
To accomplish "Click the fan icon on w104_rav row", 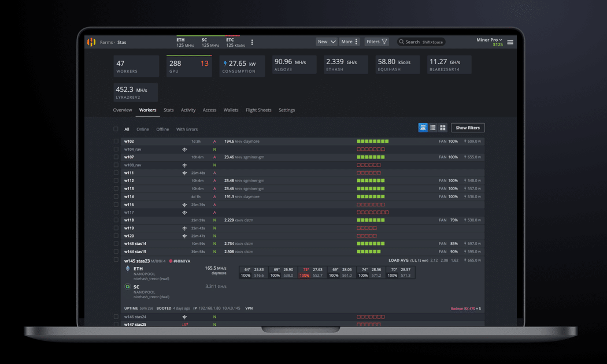I will click(184, 150).
